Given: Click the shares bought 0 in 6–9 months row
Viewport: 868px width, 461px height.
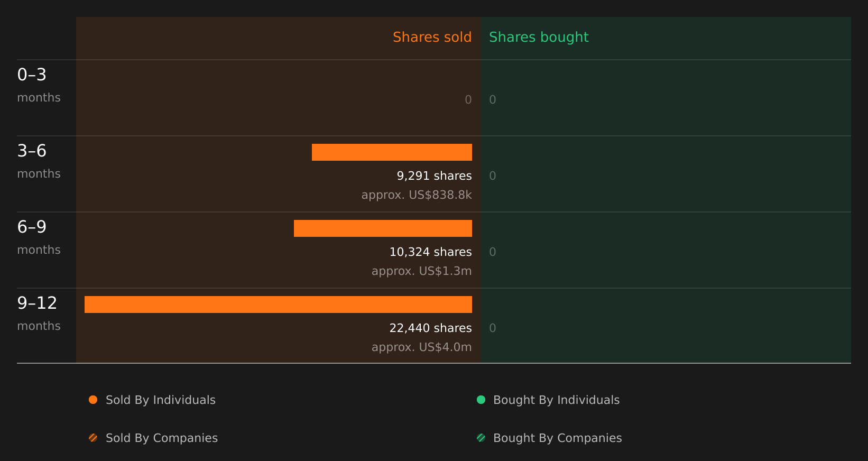Looking at the screenshot, I should click(493, 252).
